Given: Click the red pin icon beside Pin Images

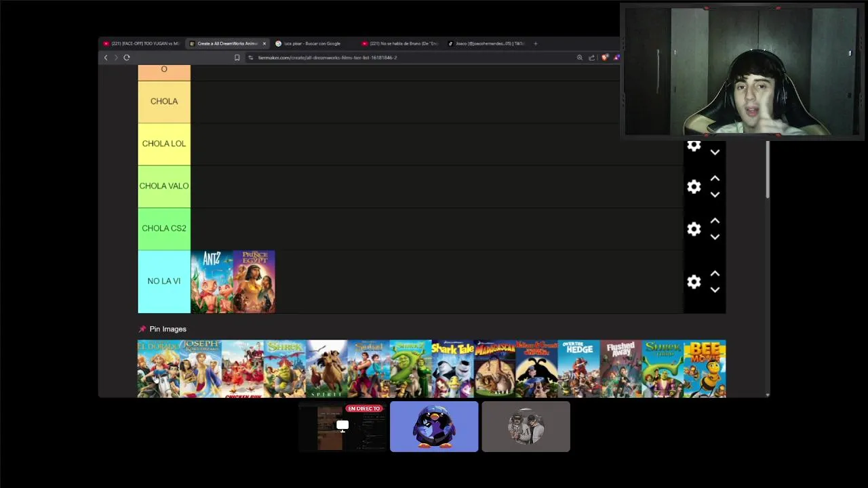Looking at the screenshot, I should coord(142,329).
